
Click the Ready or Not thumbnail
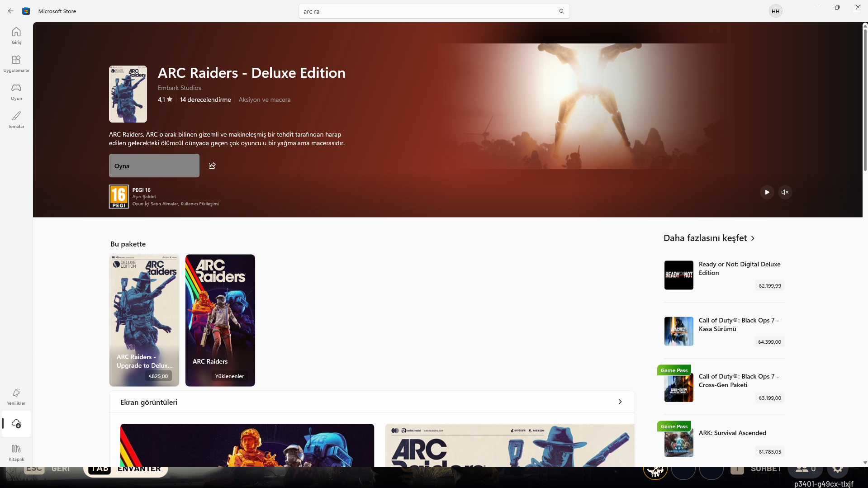click(678, 275)
